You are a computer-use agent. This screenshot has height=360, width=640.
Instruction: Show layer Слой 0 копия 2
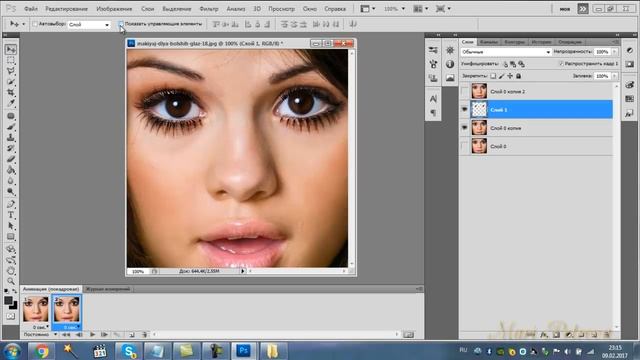(x=464, y=91)
